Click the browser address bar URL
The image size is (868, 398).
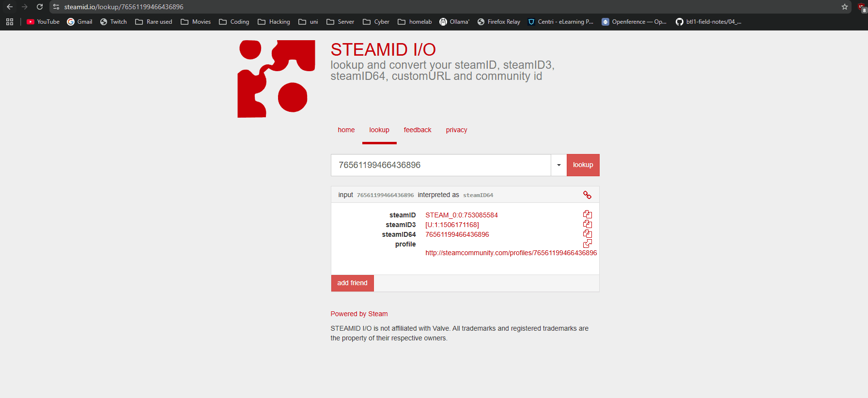[124, 7]
